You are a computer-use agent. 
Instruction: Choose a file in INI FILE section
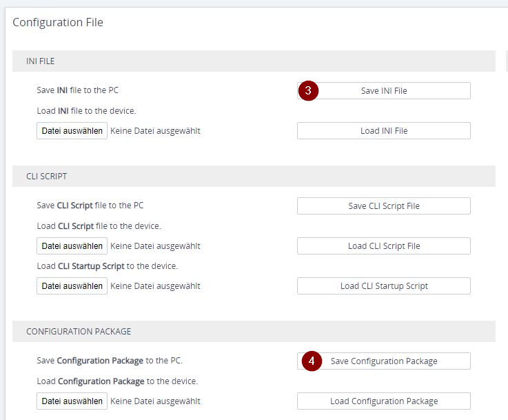tap(72, 131)
